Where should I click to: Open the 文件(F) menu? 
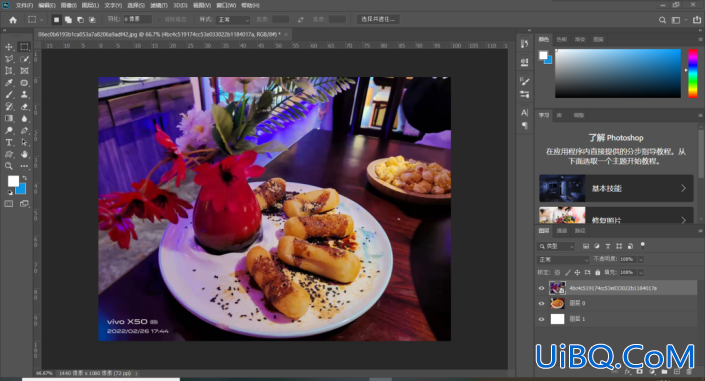click(24, 5)
